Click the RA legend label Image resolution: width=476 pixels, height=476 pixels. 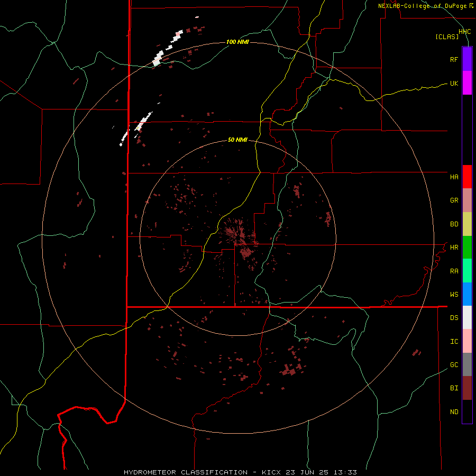454,271
